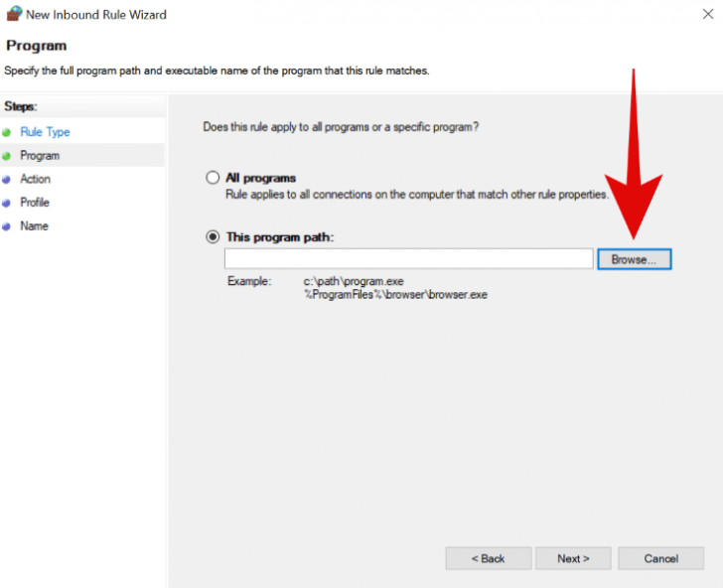Click the blue bullet beside Action step
Image resolution: width=723 pixels, height=588 pixels.
click(7, 180)
